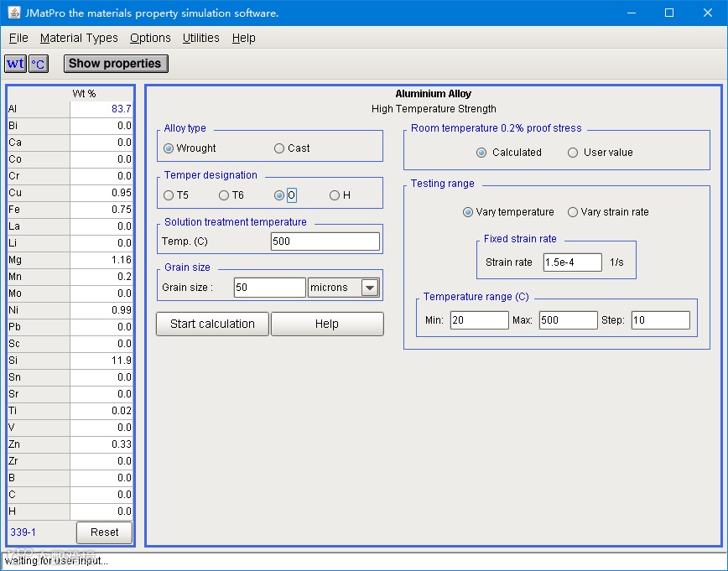
Task: Click the Zr wt% cell
Action: tap(101, 461)
